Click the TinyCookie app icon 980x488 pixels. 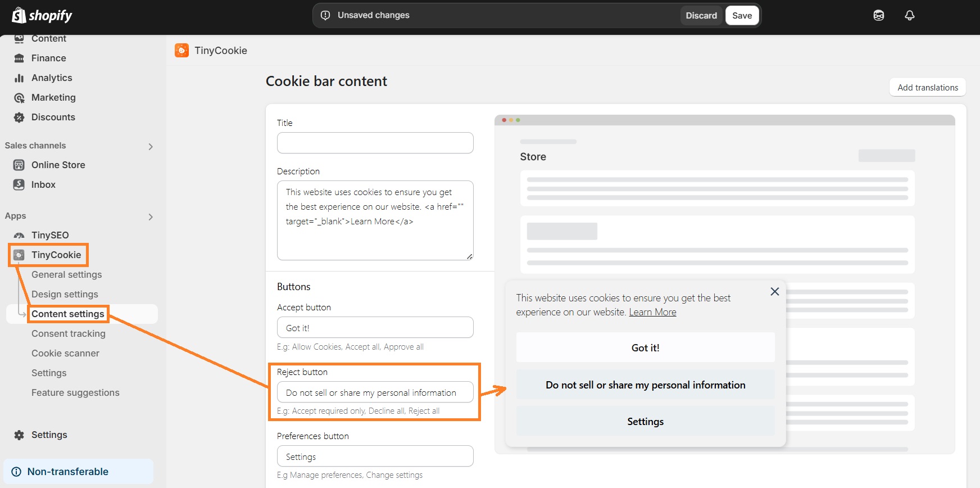click(x=19, y=255)
